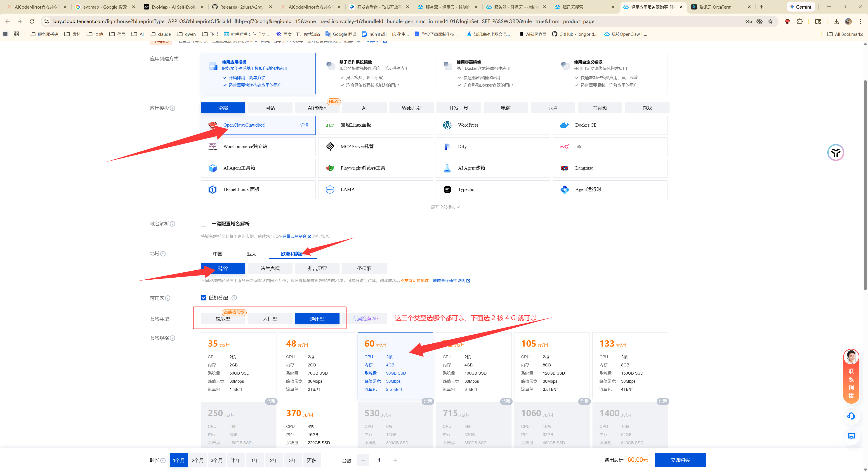Open the floating assistant widget icon
Viewport: 868px width, 472px height.
tap(835, 153)
